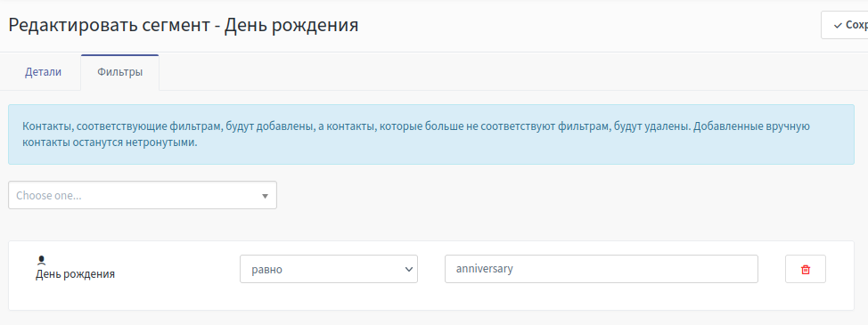Click the День рождения filter label
Image resolution: width=868 pixels, height=325 pixels.
coord(75,274)
